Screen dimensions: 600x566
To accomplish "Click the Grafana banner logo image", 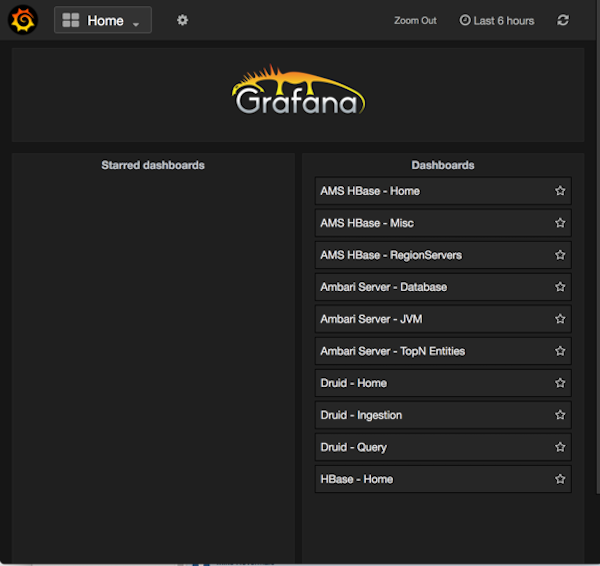I will [x=299, y=92].
